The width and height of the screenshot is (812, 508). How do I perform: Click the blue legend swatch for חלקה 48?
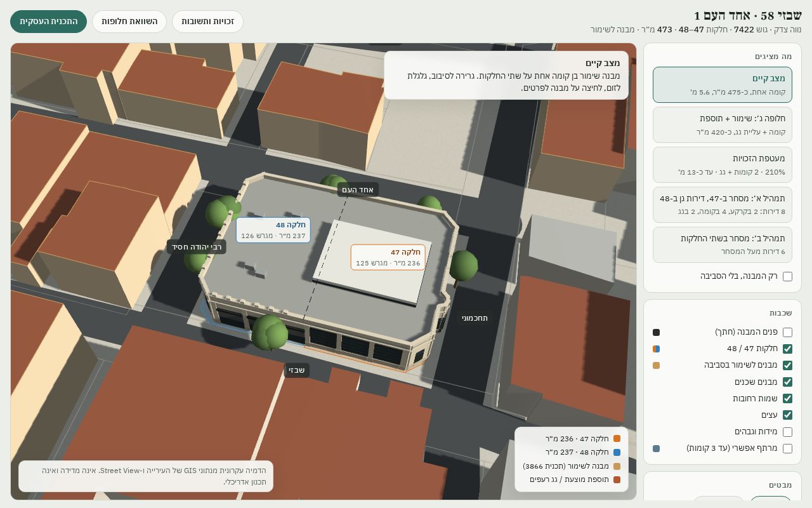(x=617, y=452)
